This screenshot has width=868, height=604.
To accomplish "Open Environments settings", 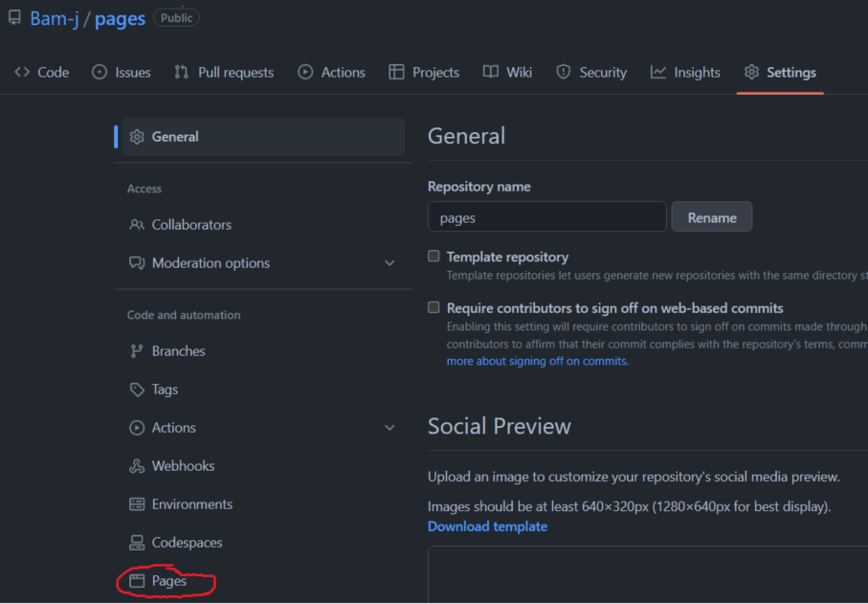I will point(192,504).
